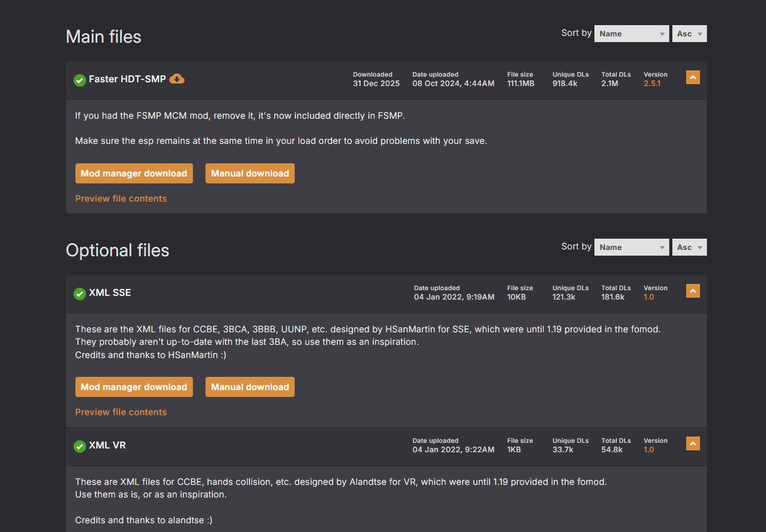
Task: Click upload date 04 Jan 2022, 9:22AM
Action: click(x=454, y=450)
